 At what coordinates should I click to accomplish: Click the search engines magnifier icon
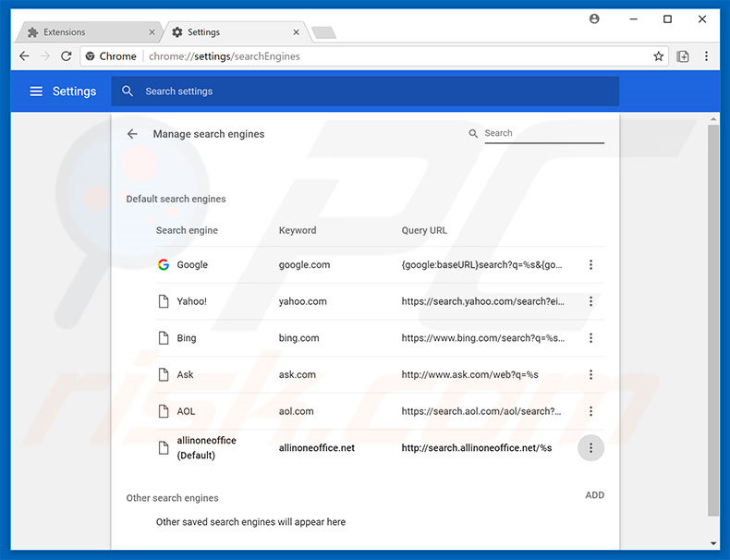473,134
